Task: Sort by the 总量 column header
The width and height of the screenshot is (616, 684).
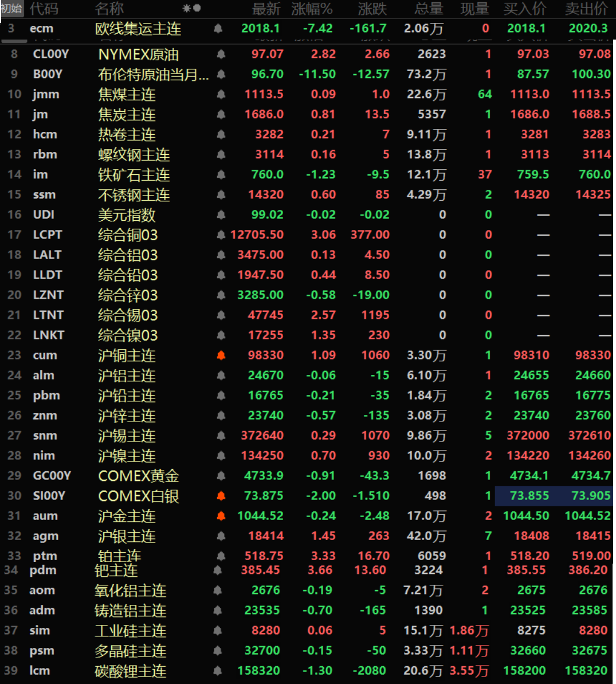Action: 429,9
